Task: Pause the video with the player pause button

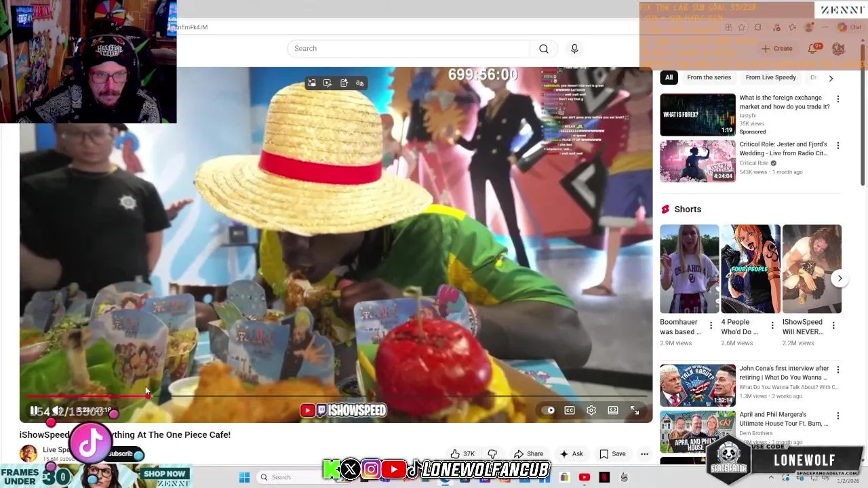Action: 34,411
